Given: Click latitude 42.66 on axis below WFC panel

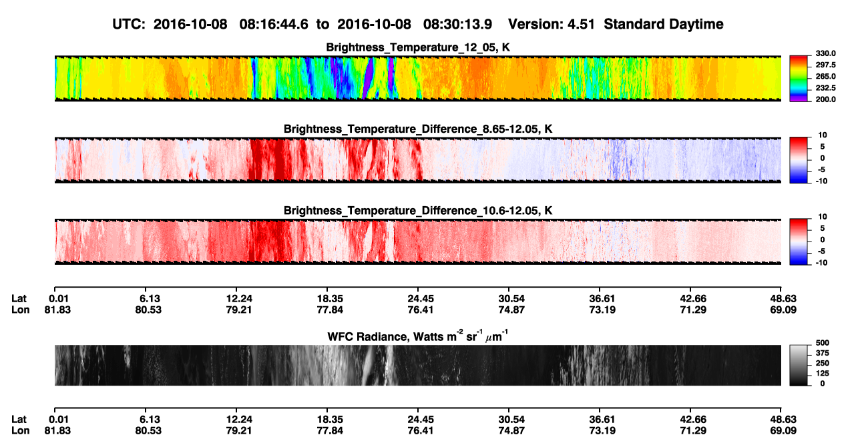Looking at the screenshot, I should click(693, 419).
